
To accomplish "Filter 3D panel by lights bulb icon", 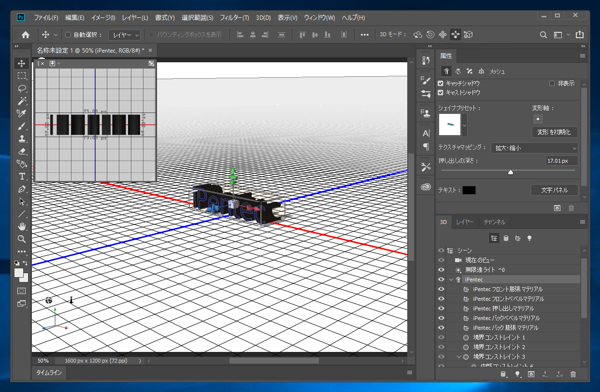I will tap(530, 238).
